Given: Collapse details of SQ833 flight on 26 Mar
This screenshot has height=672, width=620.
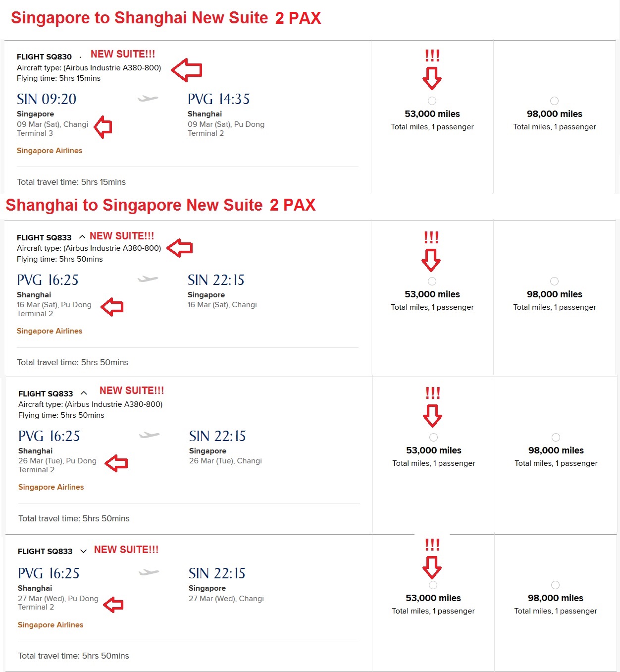Looking at the screenshot, I should pyautogui.click(x=84, y=393).
